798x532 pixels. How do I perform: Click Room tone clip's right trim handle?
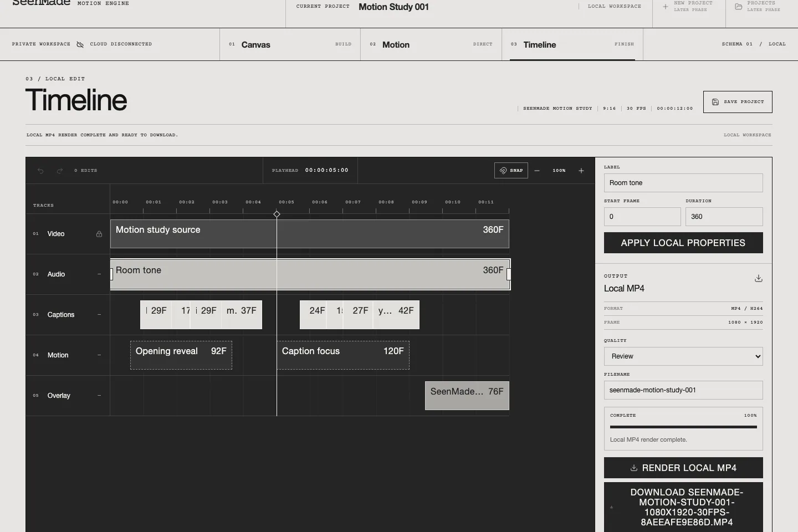tap(509, 274)
